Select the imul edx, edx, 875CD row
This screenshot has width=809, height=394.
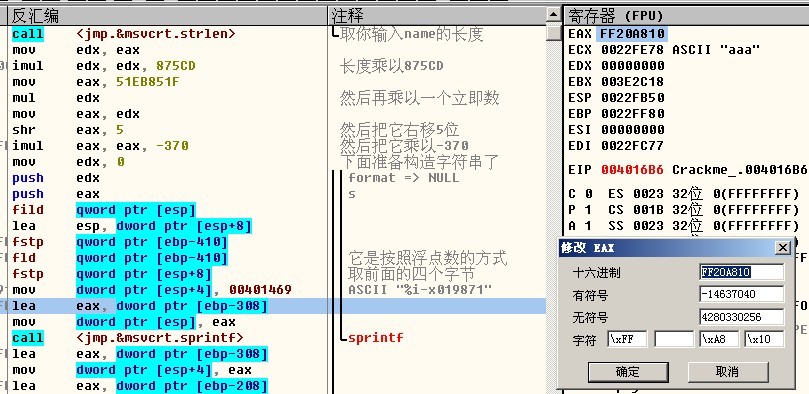pyautogui.click(x=168, y=66)
